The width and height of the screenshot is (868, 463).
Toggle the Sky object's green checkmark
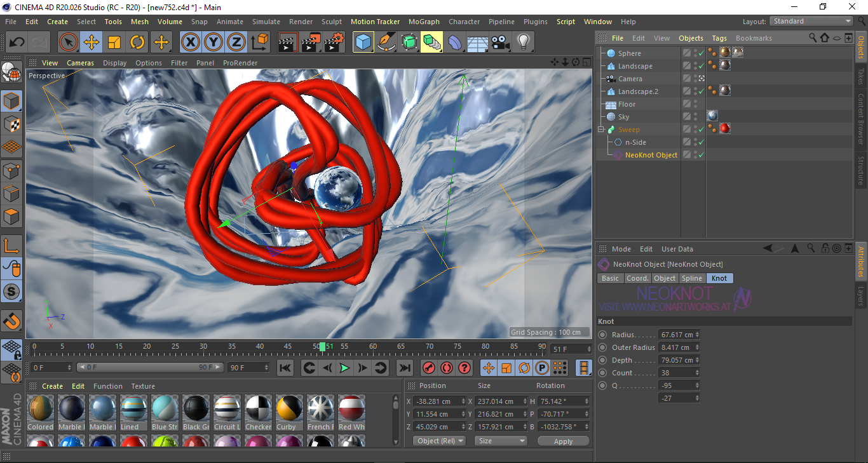pyautogui.click(x=702, y=116)
